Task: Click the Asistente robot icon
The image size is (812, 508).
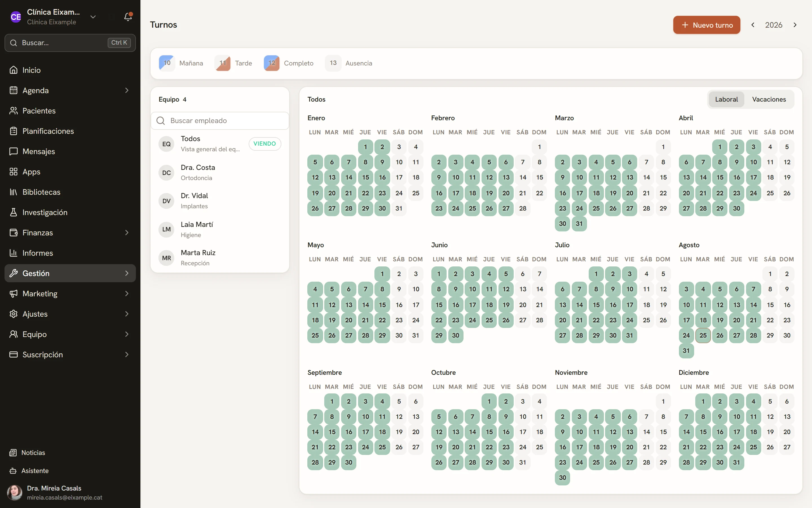Action: pos(13,471)
